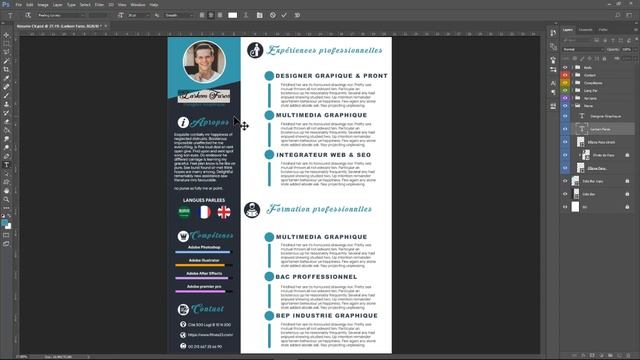Toggle text orientation in options bar
This screenshot has height=360, width=640.
[x=28, y=15]
